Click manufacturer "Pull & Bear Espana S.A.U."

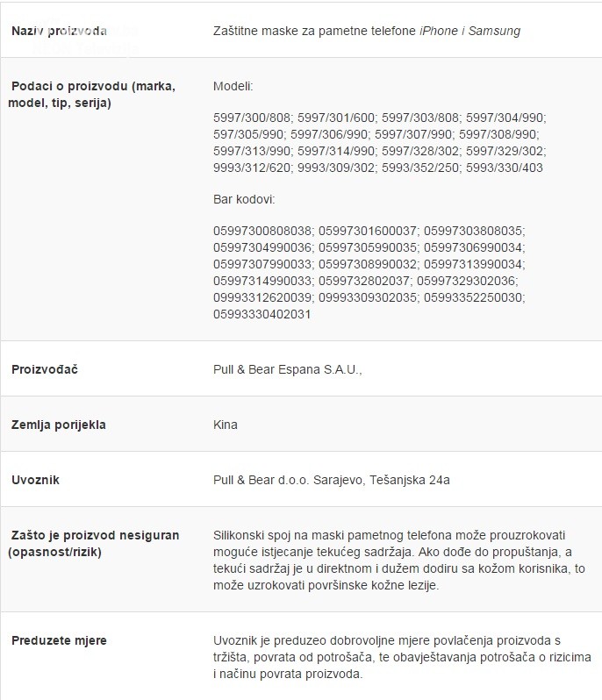[287, 370]
